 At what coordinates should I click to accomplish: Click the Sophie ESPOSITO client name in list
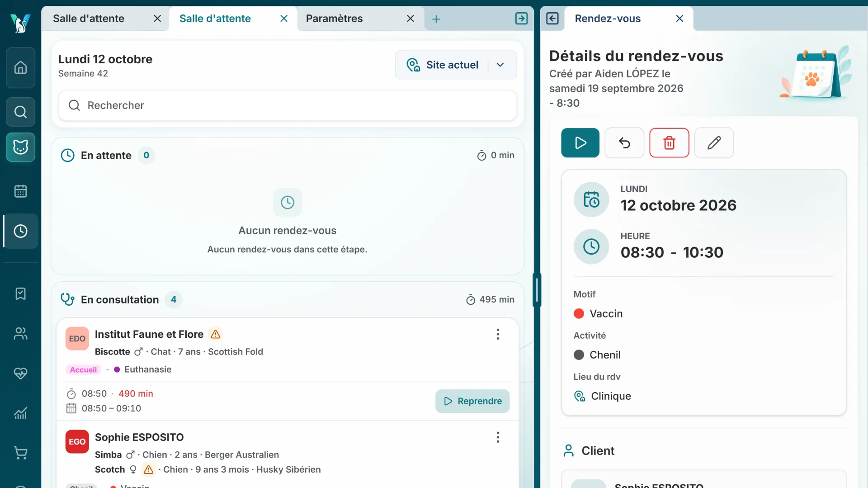pos(139,437)
